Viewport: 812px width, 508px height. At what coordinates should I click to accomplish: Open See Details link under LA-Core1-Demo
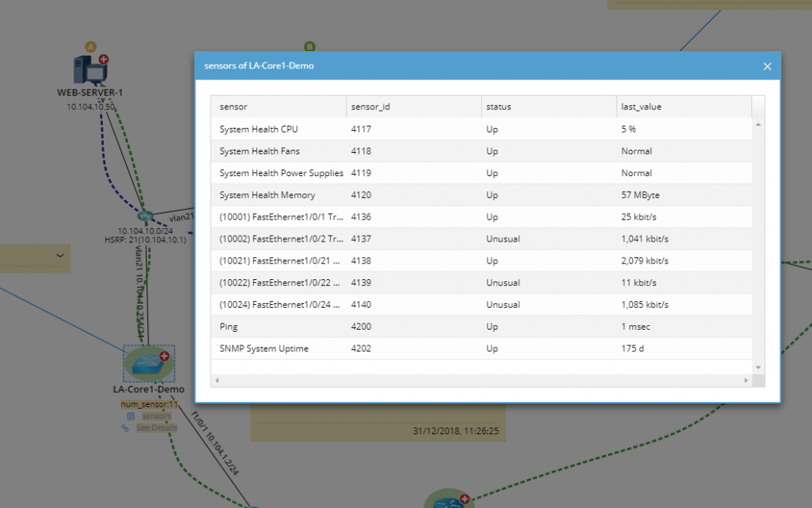(156, 427)
